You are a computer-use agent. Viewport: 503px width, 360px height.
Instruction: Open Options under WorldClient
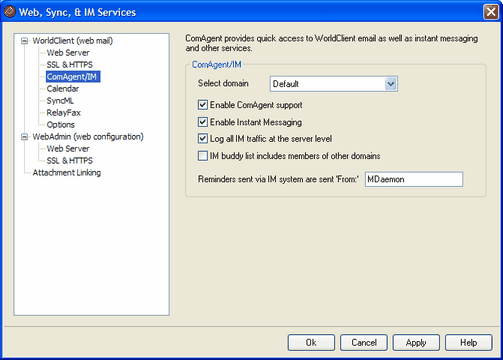61,125
